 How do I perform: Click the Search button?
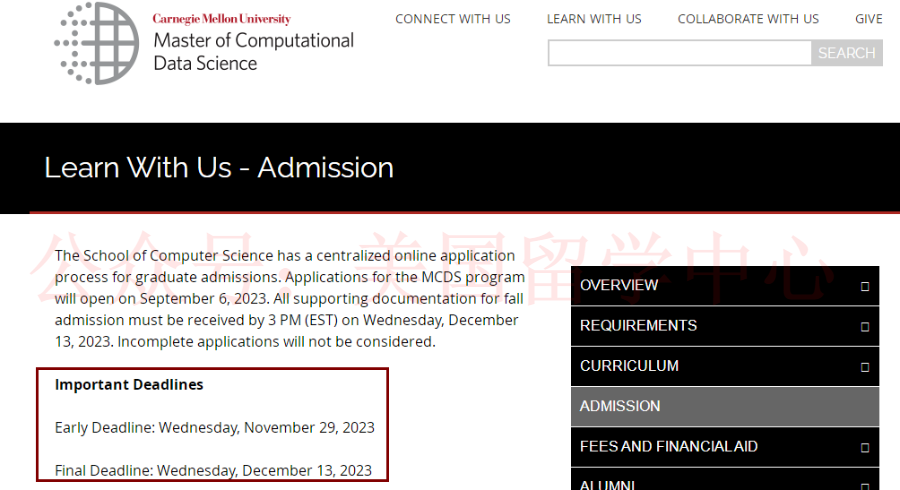pyautogui.click(x=847, y=53)
